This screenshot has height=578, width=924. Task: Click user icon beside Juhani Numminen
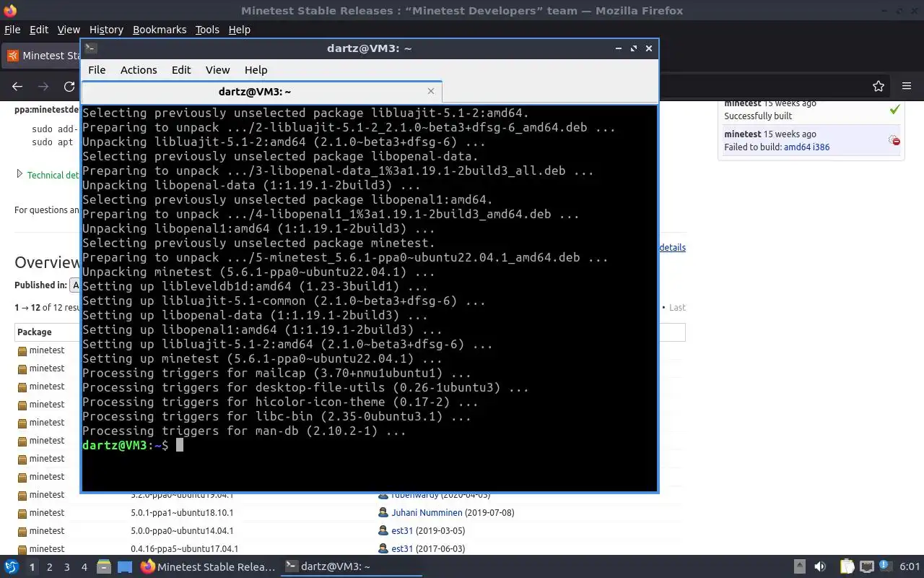(x=383, y=513)
